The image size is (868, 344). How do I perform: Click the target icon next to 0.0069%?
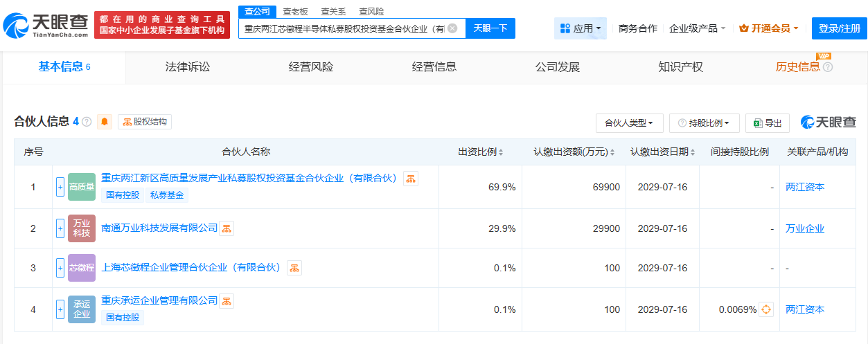[x=766, y=309]
